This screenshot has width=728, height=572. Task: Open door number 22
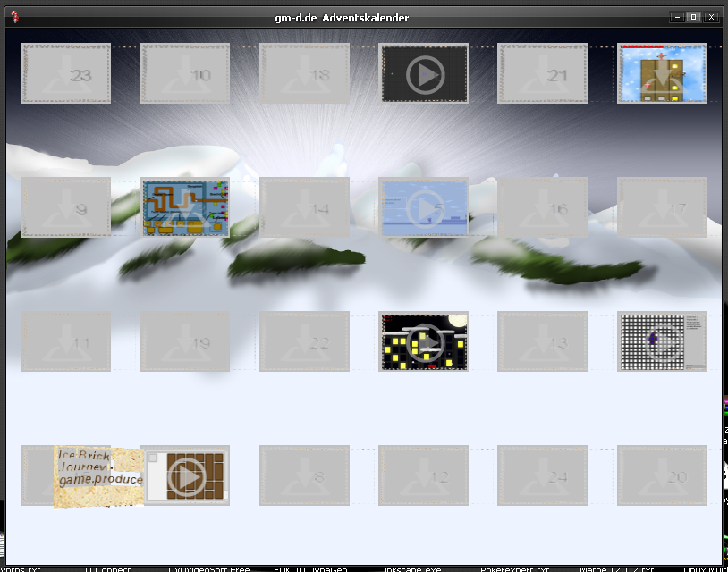pyautogui.click(x=304, y=341)
